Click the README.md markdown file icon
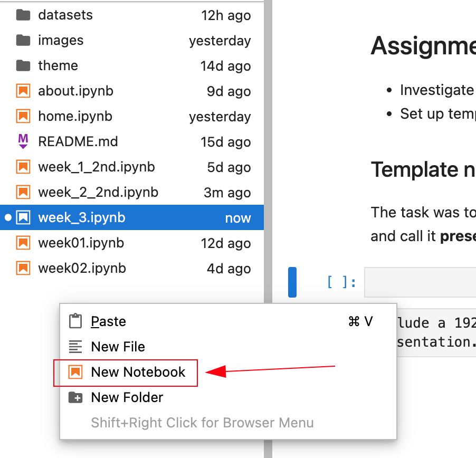This screenshot has height=458, width=476. coord(23,141)
